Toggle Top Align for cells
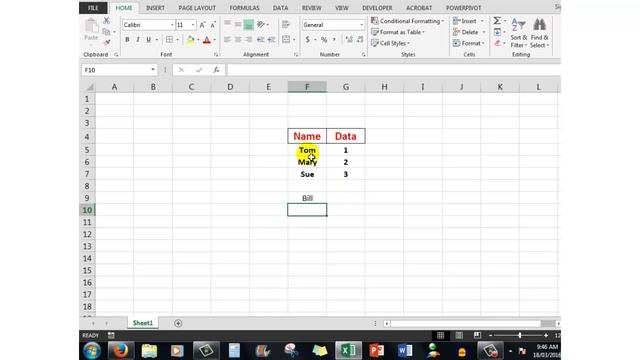The image size is (640, 360). click(x=227, y=24)
